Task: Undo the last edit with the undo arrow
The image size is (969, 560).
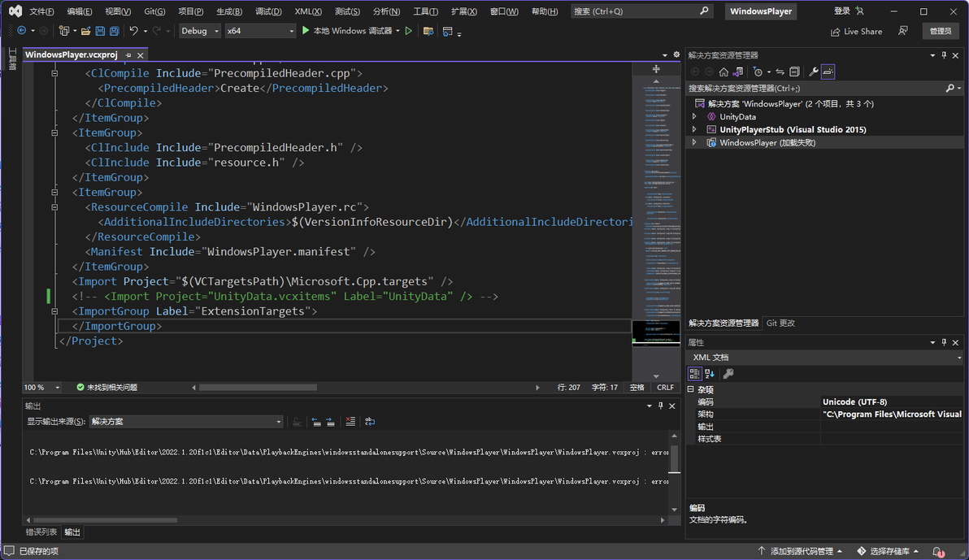Action: pos(133,31)
